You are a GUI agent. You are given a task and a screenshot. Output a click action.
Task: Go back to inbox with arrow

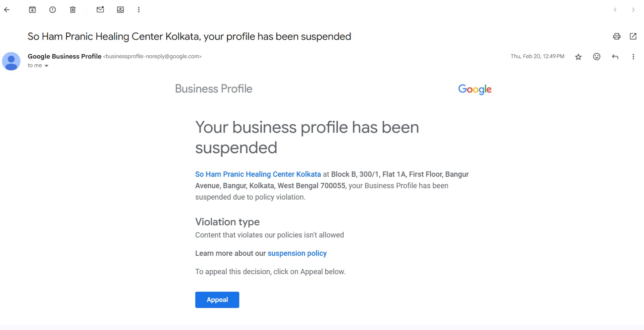pos(7,10)
